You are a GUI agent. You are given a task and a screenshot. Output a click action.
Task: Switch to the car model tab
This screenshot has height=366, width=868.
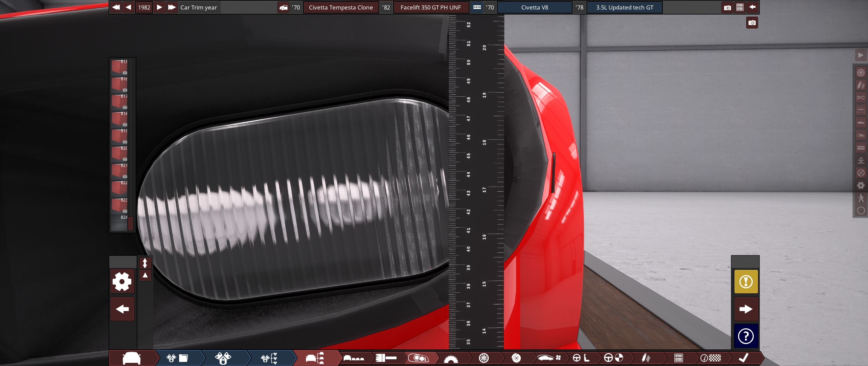tap(132, 358)
